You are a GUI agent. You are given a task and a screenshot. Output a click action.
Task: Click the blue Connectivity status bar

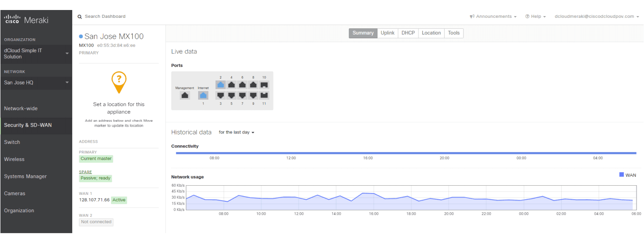[x=406, y=153]
